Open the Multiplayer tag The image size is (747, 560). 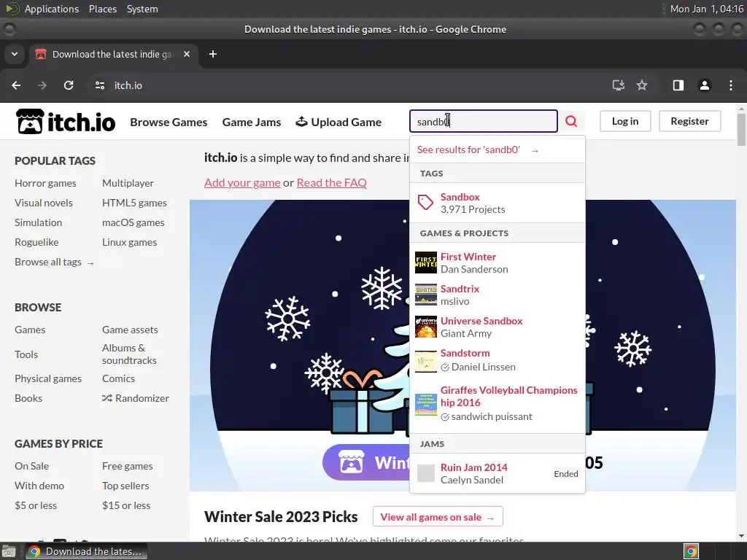click(128, 183)
